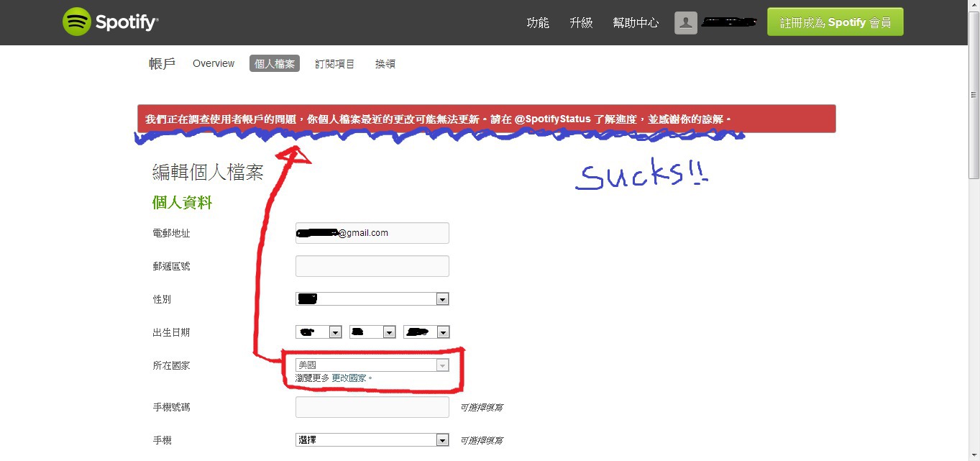
Task: Open the 幫助中心 menu item
Action: tap(636, 23)
